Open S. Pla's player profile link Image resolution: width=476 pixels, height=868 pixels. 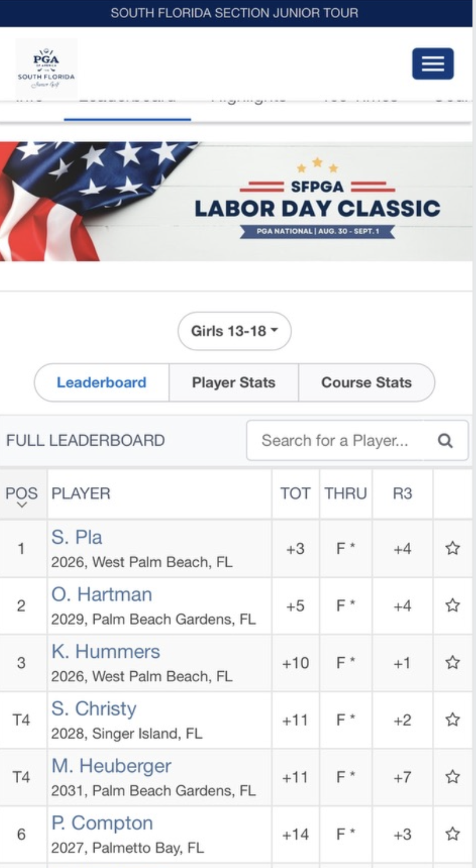coord(77,537)
